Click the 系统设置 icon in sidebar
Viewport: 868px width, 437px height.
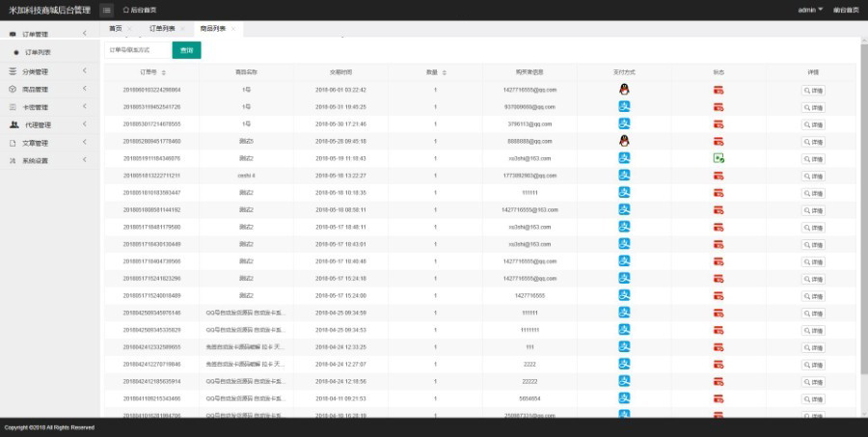[13, 161]
